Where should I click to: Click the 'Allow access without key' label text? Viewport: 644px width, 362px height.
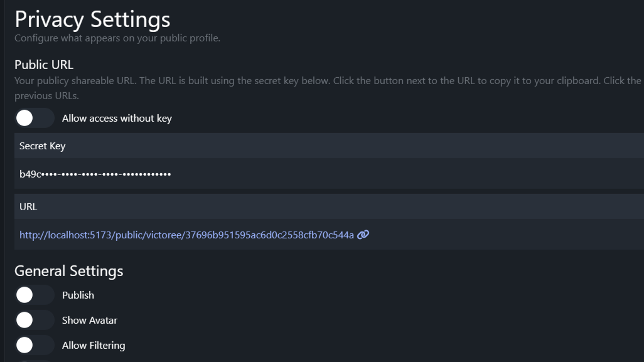click(117, 118)
